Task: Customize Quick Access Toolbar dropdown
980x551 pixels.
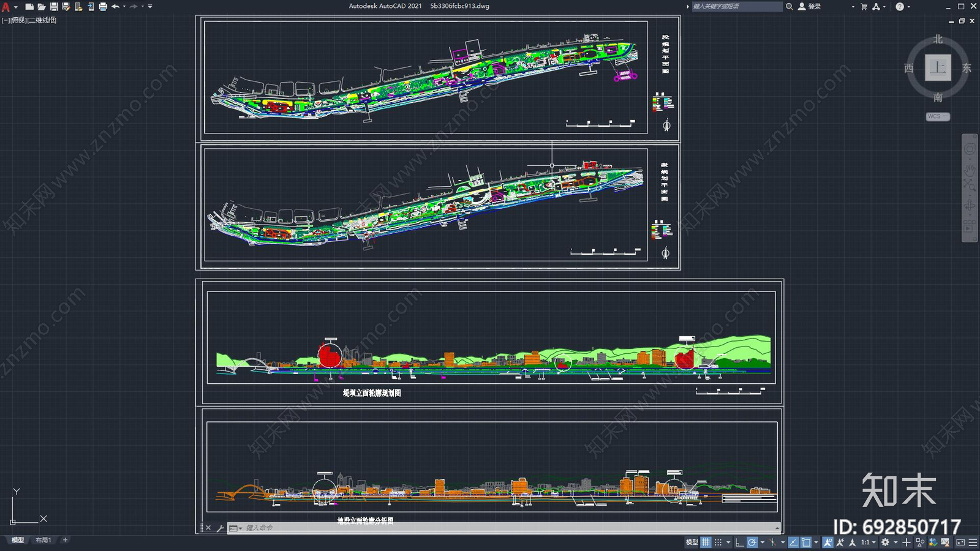Action: tap(150, 7)
